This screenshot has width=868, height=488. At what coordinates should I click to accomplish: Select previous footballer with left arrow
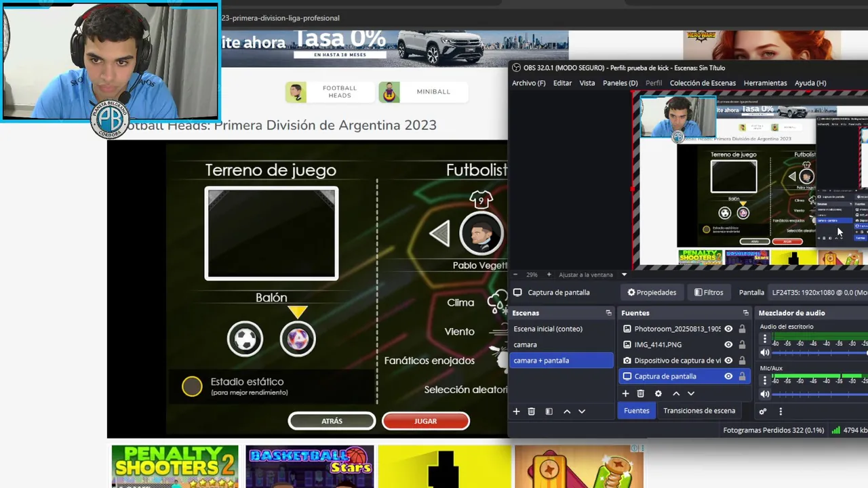(x=439, y=235)
